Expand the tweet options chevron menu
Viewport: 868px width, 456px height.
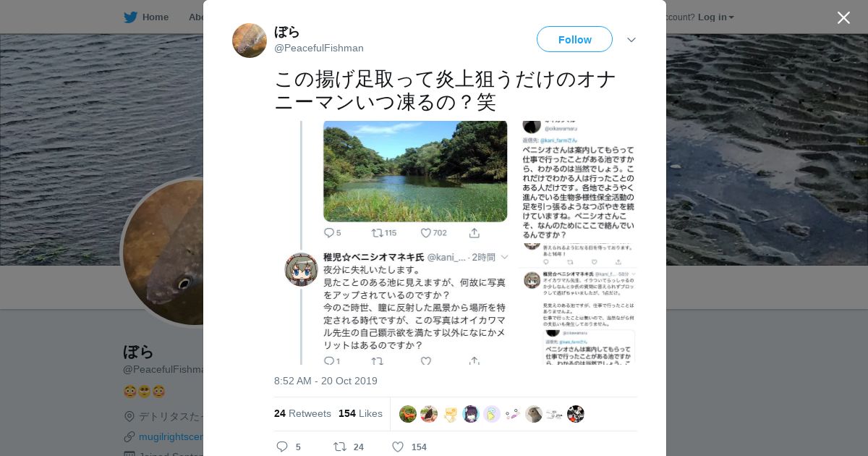pos(631,40)
